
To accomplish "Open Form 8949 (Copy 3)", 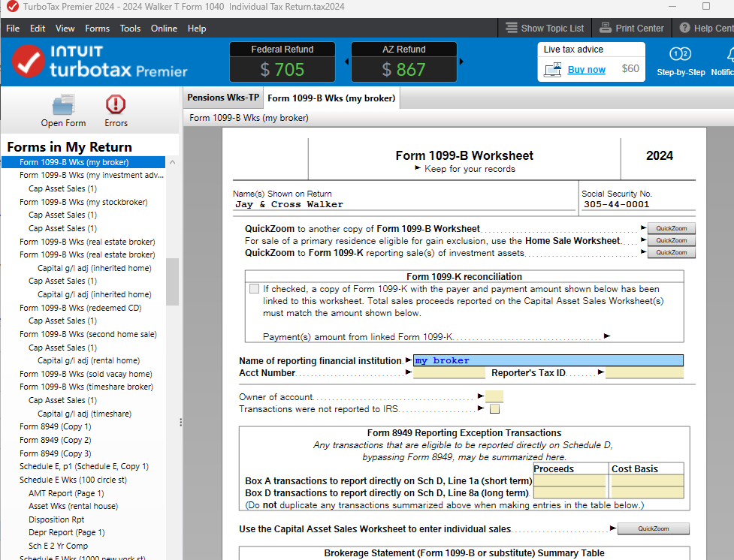I will pyautogui.click(x=56, y=453).
